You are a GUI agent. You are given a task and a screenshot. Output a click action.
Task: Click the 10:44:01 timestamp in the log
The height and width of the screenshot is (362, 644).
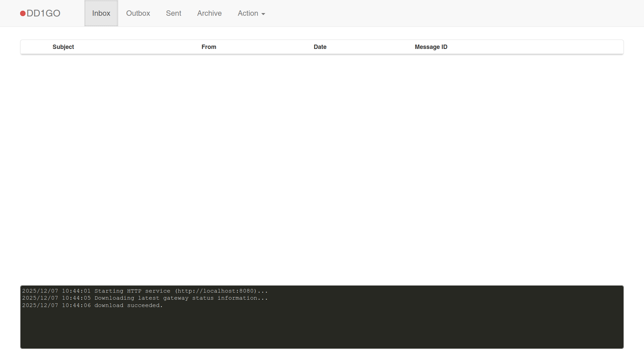pyautogui.click(x=76, y=291)
